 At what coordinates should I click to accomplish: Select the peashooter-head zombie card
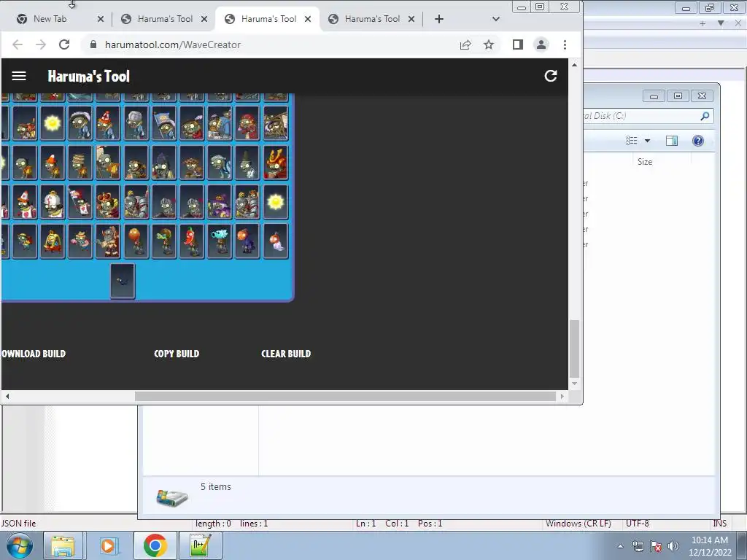click(164, 241)
